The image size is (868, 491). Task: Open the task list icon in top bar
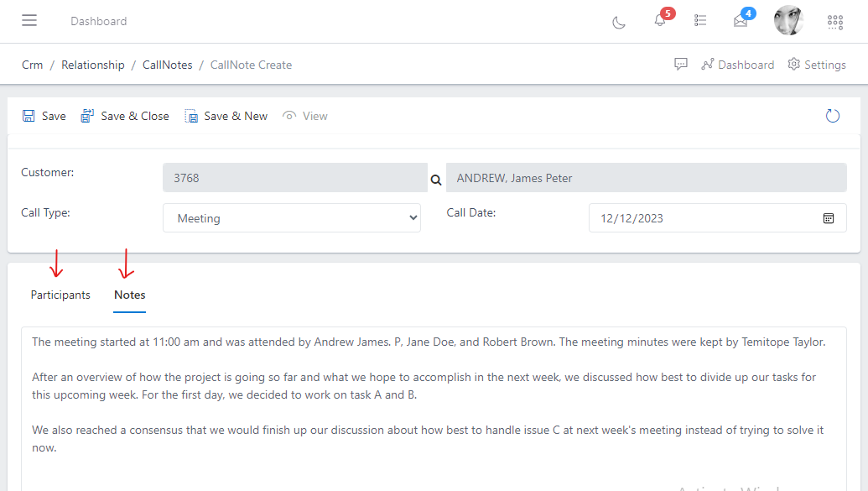coord(700,21)
